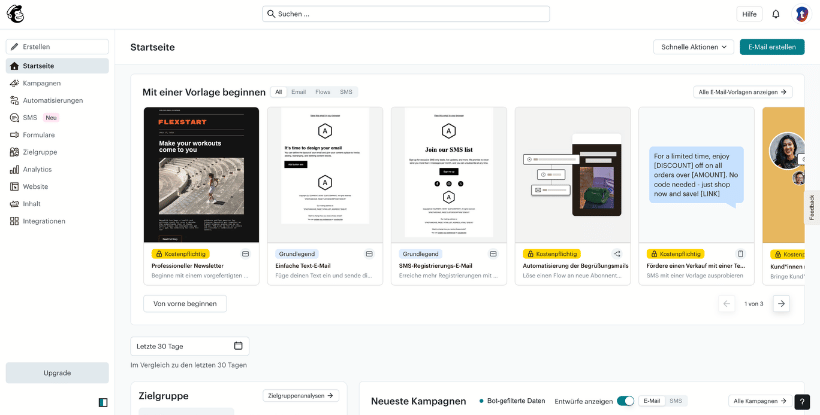The width and height of the screenshot is (820, 415).
Task: Click the Startseite house icon
Action: pos(15,66)
